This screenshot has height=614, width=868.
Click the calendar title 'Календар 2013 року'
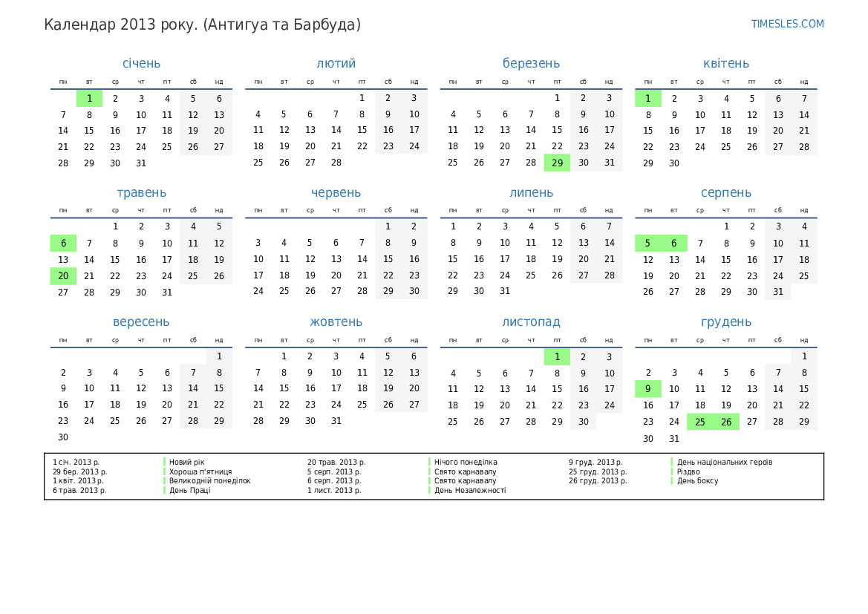coord(121,25)
